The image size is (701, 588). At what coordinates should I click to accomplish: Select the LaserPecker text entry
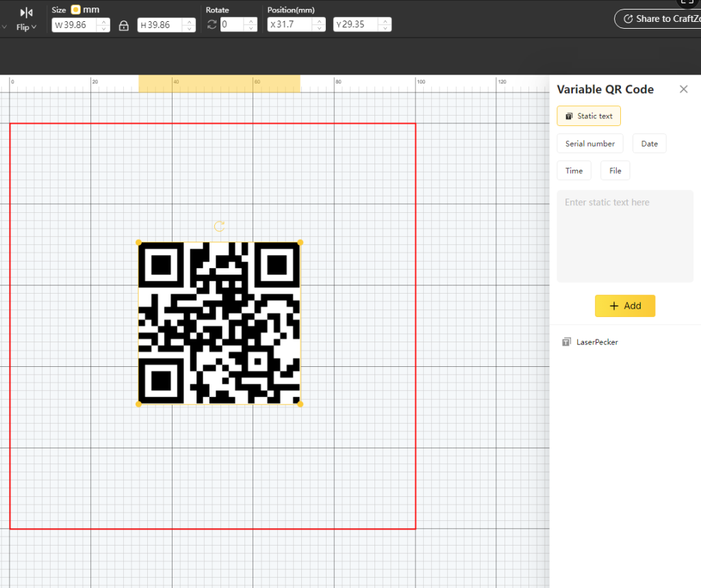coord(597,342)
